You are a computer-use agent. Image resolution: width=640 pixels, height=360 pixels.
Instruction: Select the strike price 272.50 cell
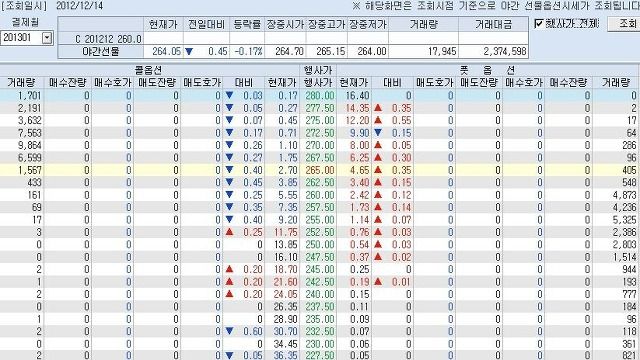[319, 133]
